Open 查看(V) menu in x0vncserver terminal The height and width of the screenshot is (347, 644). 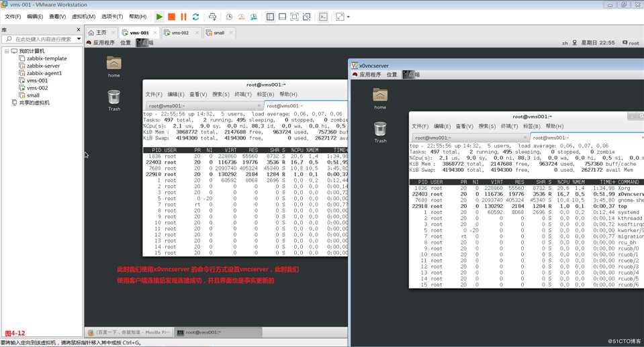(x=465, y=126)
